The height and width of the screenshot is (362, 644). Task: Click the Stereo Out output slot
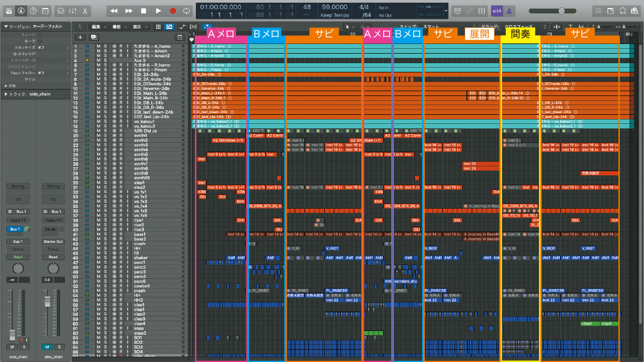tap(53, 242)
